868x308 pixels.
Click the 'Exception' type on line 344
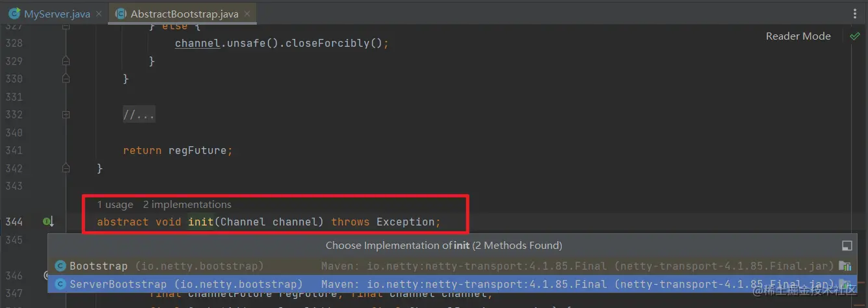406,222
